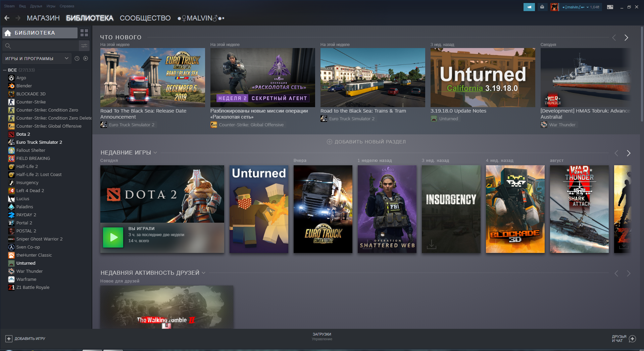Show next What's New items
This screenshot has height=351, width=644.
click(626, 38)
